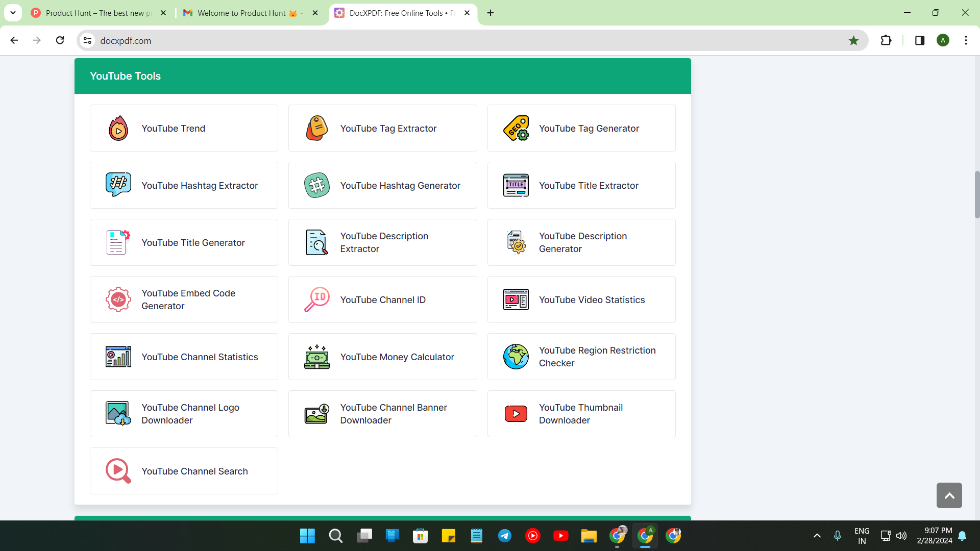Select the YouTube Embed Code Generator icon

click(118, 299)
